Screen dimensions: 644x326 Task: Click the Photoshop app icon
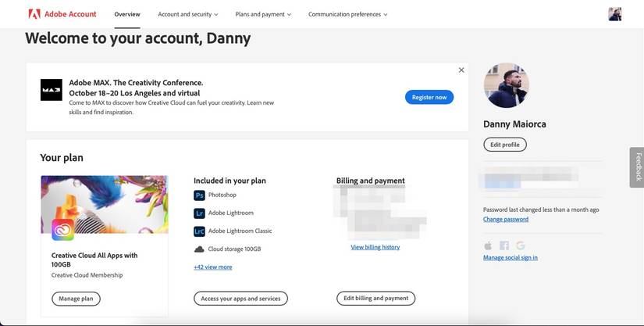(199, 195)
